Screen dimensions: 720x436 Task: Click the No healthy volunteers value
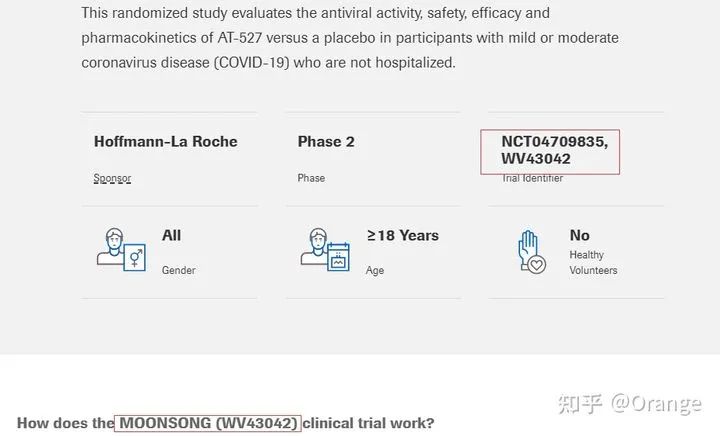(x=579, y=235)
